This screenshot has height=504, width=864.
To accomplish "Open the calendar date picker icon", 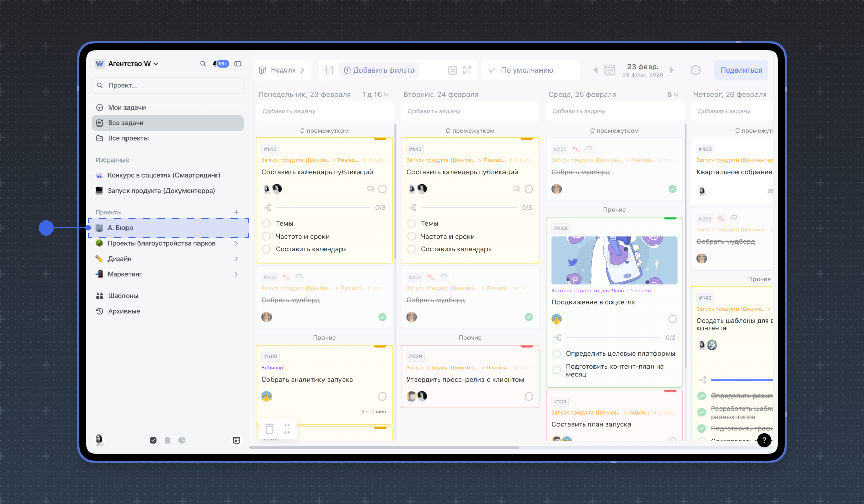I will [609, 70].
